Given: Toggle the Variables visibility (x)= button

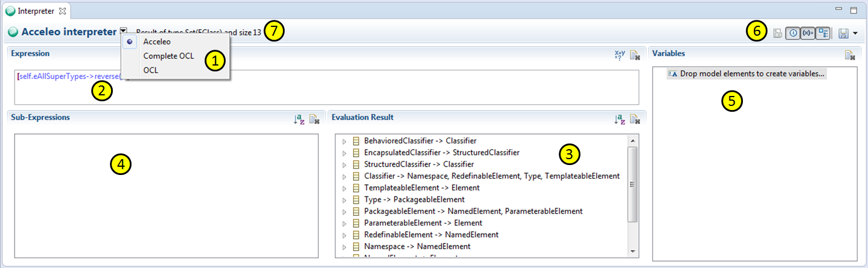Looking at the screenshot, I should [x=808, y=33].
